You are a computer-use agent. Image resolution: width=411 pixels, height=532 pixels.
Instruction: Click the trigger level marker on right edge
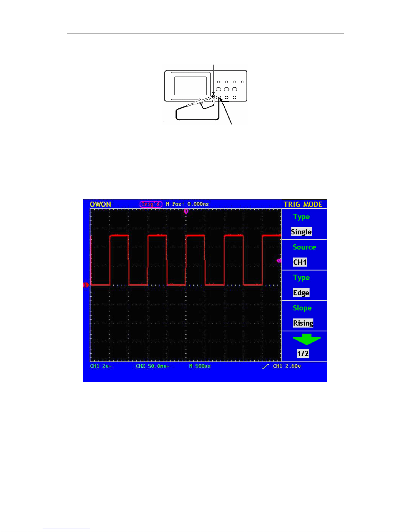point(279,260)
